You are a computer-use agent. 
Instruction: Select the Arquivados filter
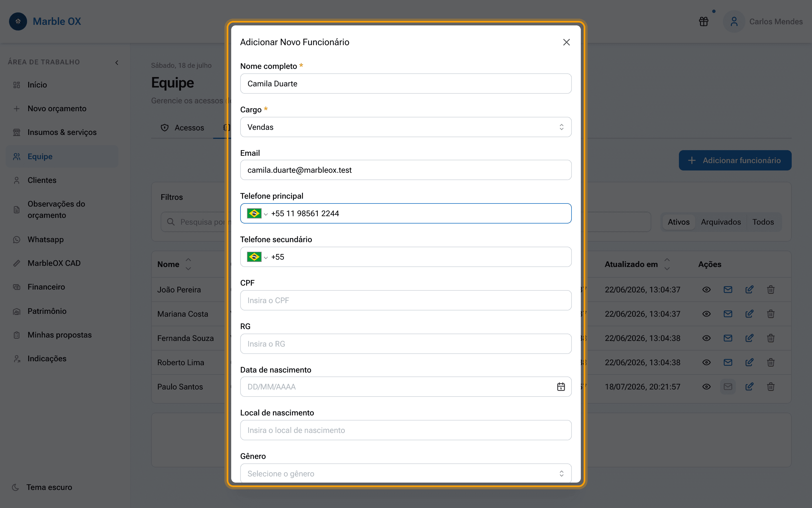pos(721,222)
